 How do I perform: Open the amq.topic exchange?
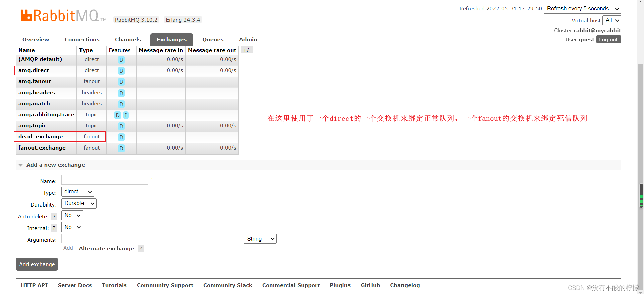[33, 125]
